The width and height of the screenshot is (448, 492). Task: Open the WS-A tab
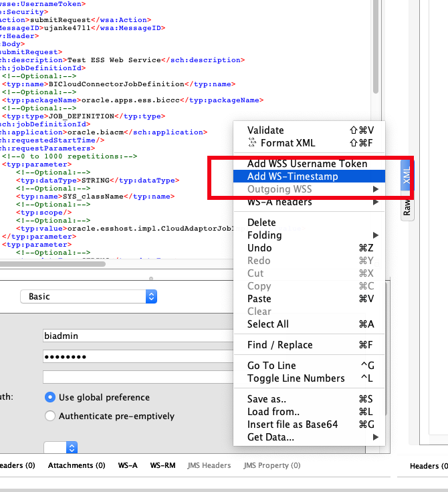click(128, 465)
